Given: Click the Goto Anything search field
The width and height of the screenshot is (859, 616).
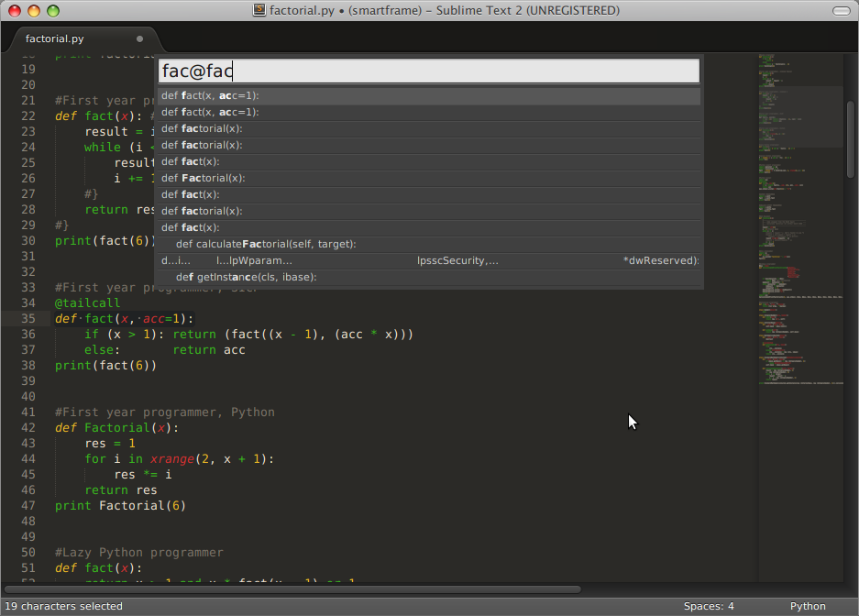Looking at the screenshot, I should point(428,71).
